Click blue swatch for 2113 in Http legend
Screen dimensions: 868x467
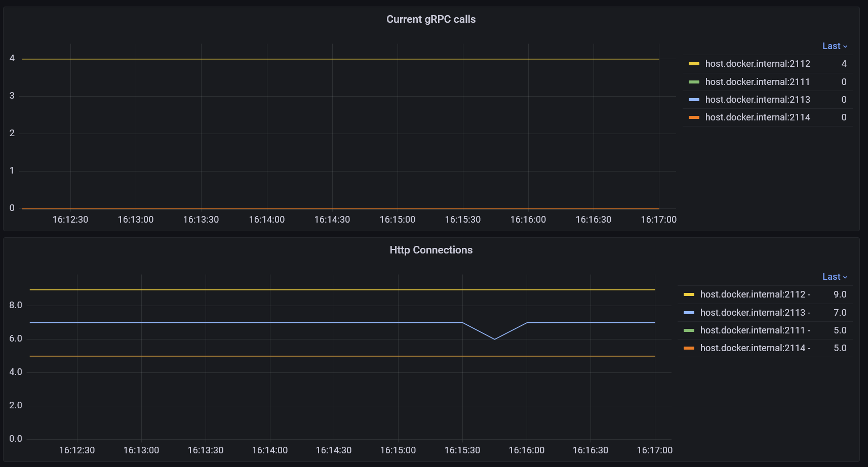coord(689,313)
